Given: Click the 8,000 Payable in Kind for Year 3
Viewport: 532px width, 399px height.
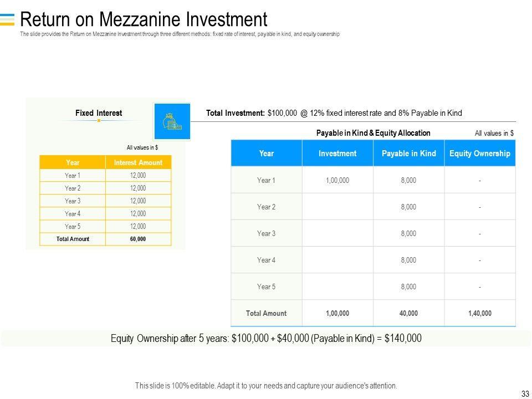Looking at the screenshot, I should pyautogui.click(x=408, y=233).
